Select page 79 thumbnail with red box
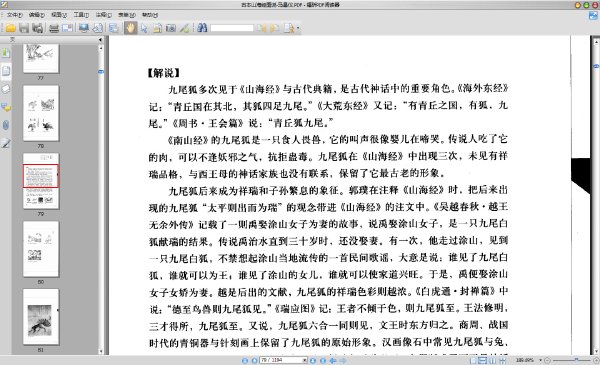Screen dimensions: 600x365 41,181
